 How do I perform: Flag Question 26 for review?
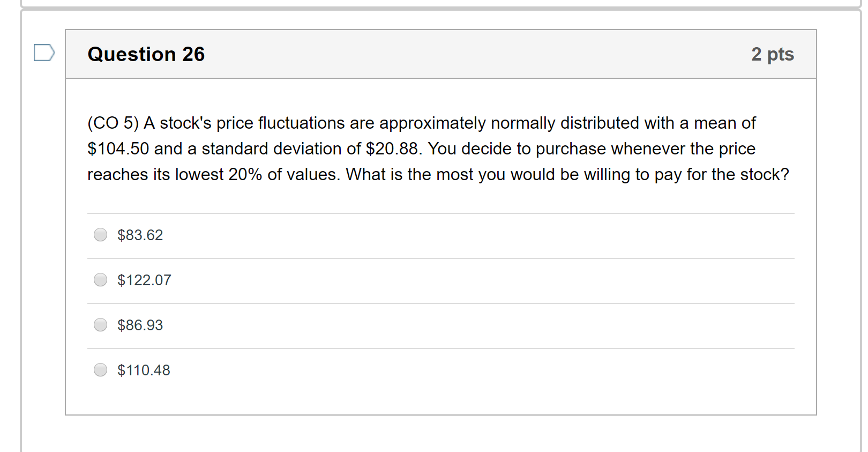click(x=44, y=53)
